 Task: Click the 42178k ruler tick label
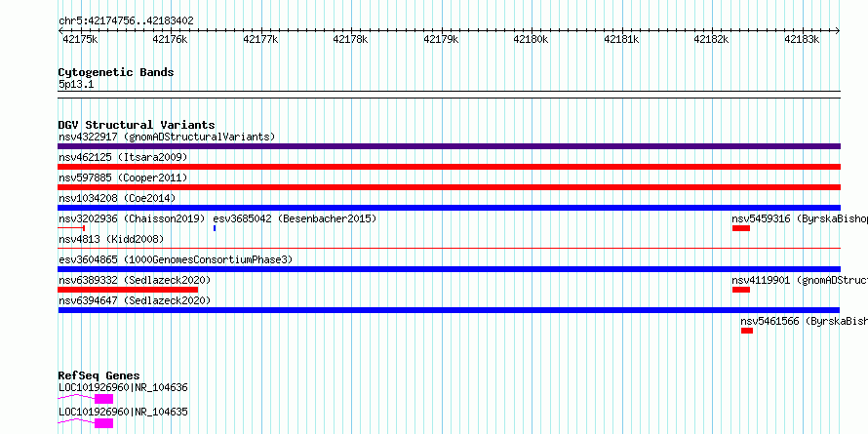[350, 39]
